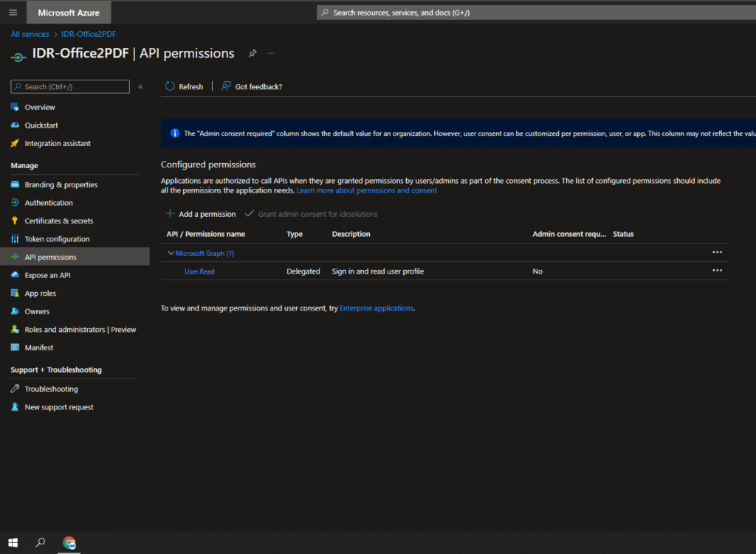Open Certificates & secrets
Screen dimensions: 756x554
52,221
